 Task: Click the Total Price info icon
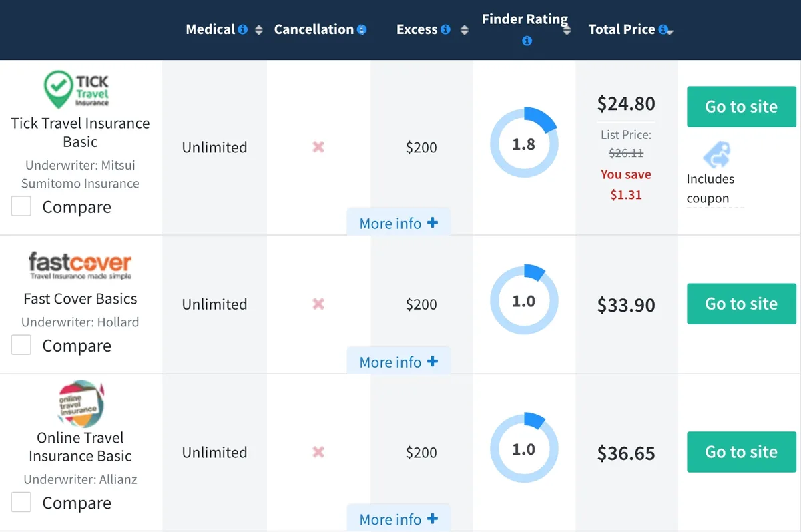tap(661, 29)
